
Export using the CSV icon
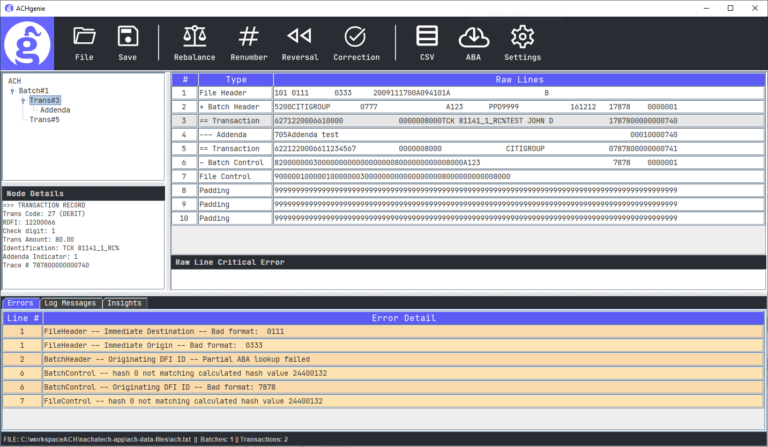point(427,37)
